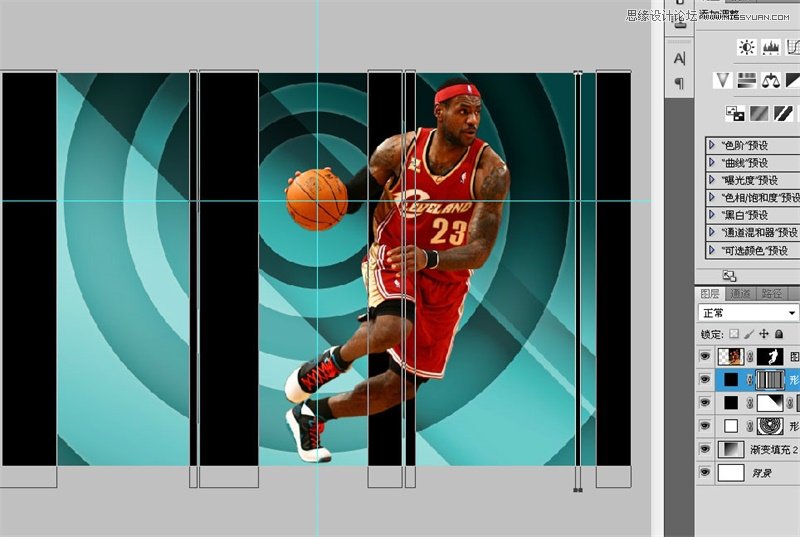Lock all (padlock icon)
Image resolution: width=800 pixels, height=537 pixels.
(x=779, y=334)
